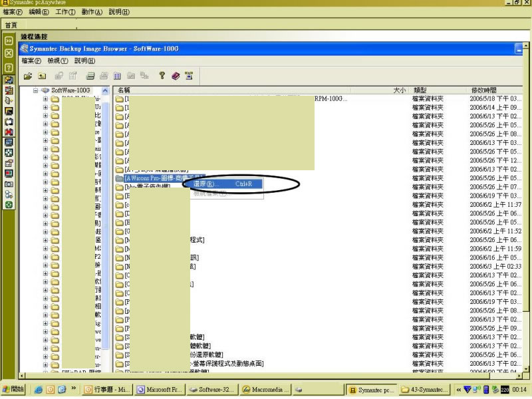Viewport: 532px width, 399px height.
Task: Click the stacked drives view toolbar icon
Action: (x=90, y=76)
